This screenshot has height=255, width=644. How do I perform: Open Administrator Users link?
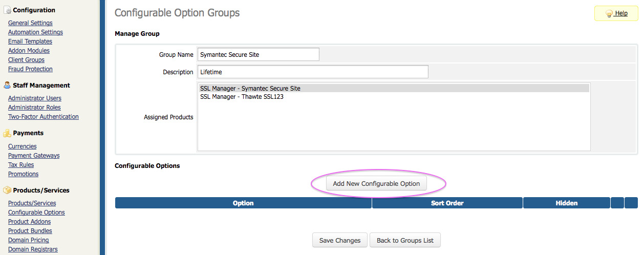(35, 98)
